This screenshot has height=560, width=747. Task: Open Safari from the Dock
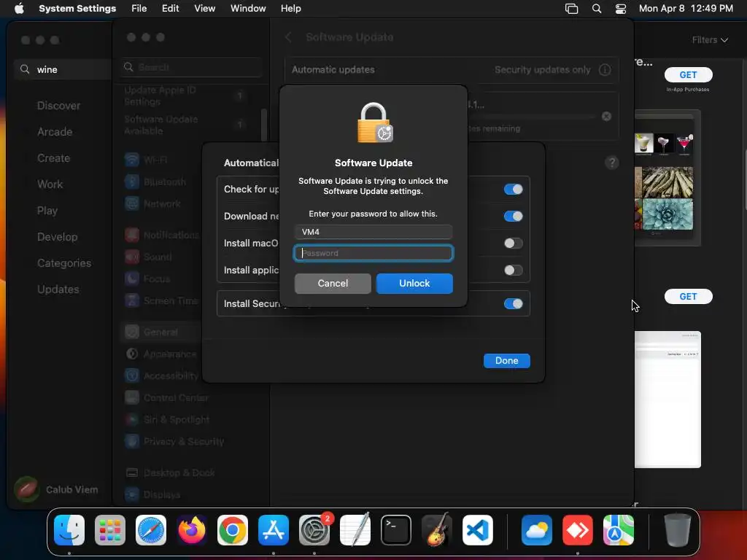[151, 530]
